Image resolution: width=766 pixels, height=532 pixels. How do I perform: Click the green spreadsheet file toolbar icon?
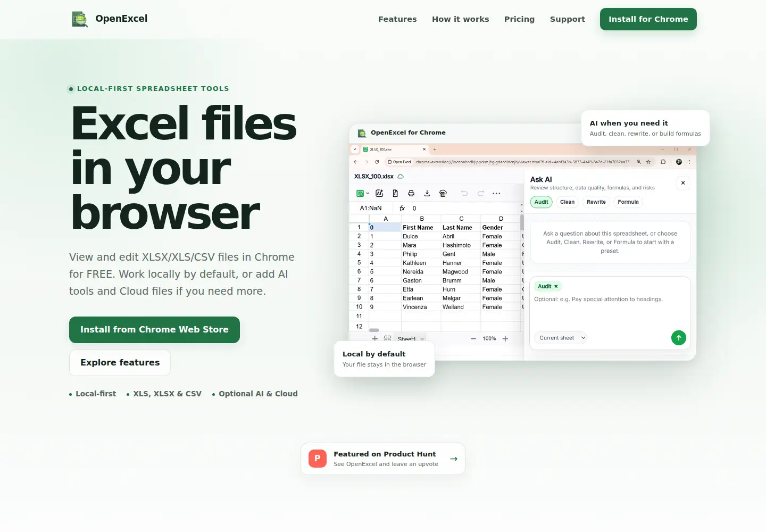[360, 194]
